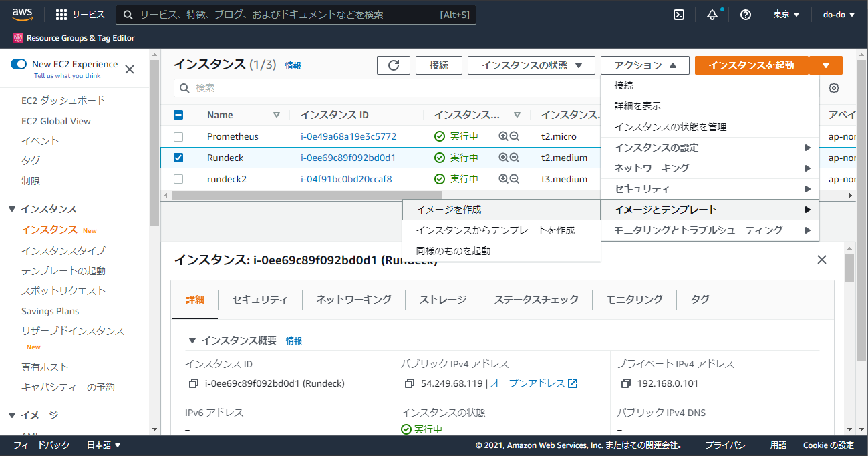Check the rundeck2 instance checkbox
The image size is (868, 456).
pyautogui.click(x=178, y=179)
